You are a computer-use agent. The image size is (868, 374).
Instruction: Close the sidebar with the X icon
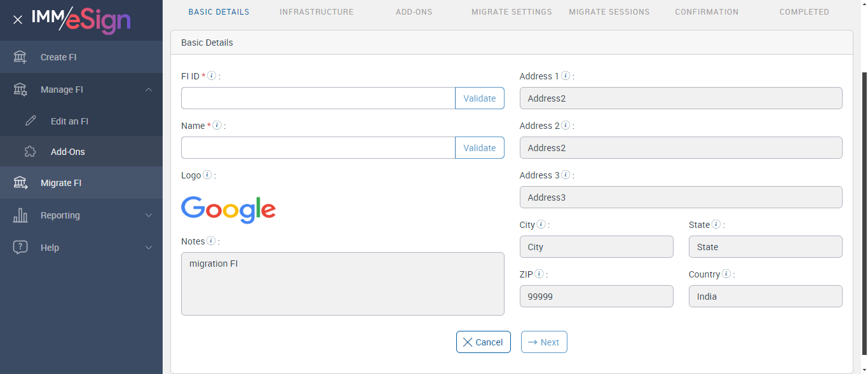[x=18, y=20]
